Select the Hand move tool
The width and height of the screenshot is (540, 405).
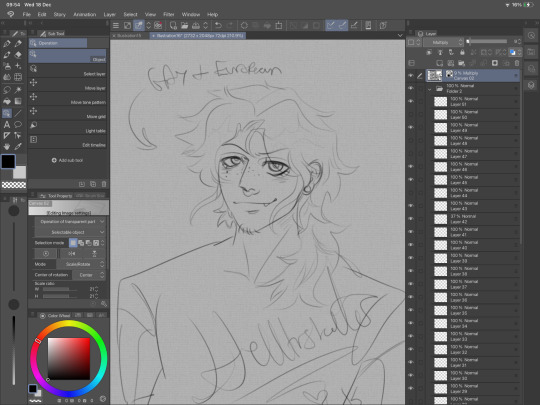7,146
